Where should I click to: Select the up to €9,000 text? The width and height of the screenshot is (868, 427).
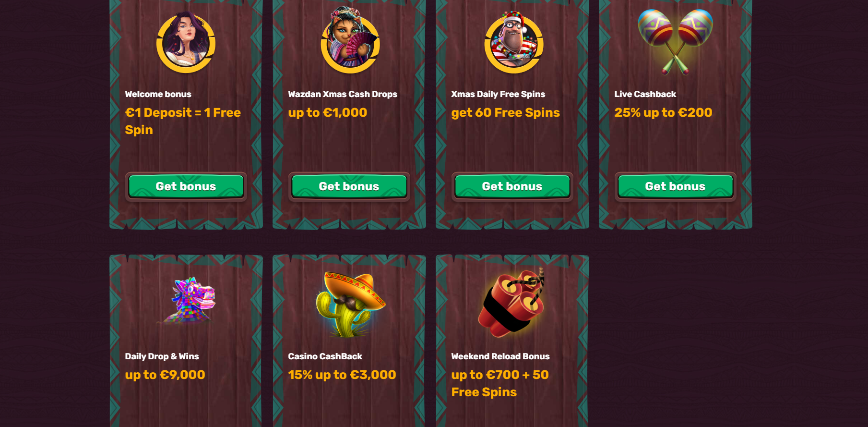165,375
